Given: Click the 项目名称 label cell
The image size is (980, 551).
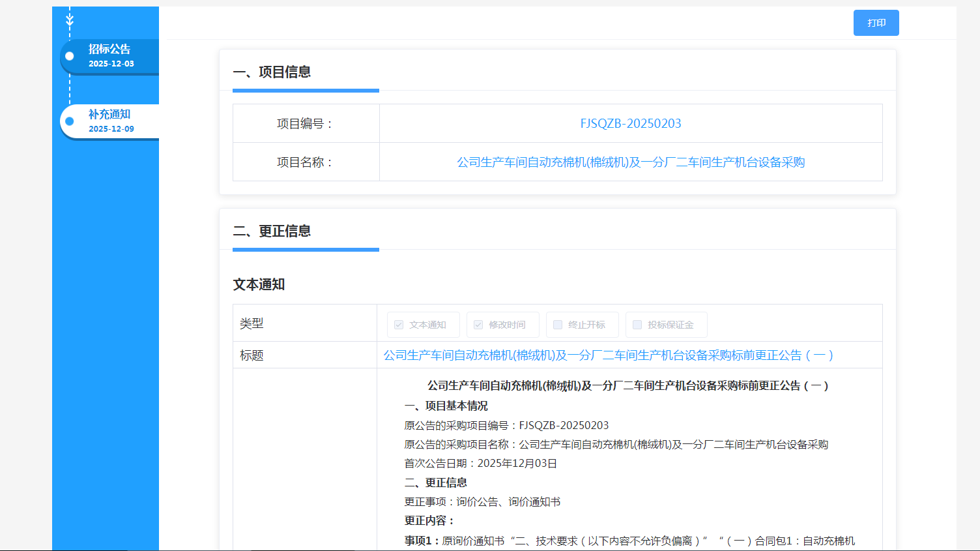Looking at the screenshot, I should coord(306,162).
